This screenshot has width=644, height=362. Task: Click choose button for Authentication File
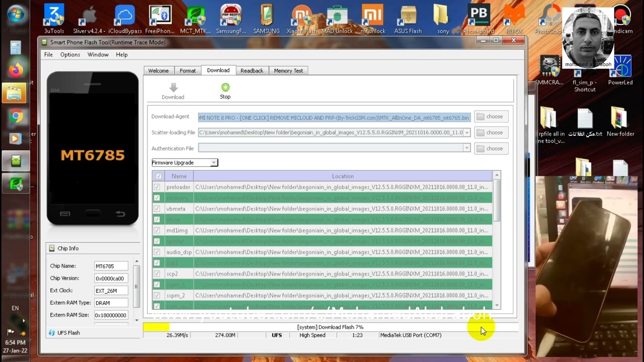490,148
